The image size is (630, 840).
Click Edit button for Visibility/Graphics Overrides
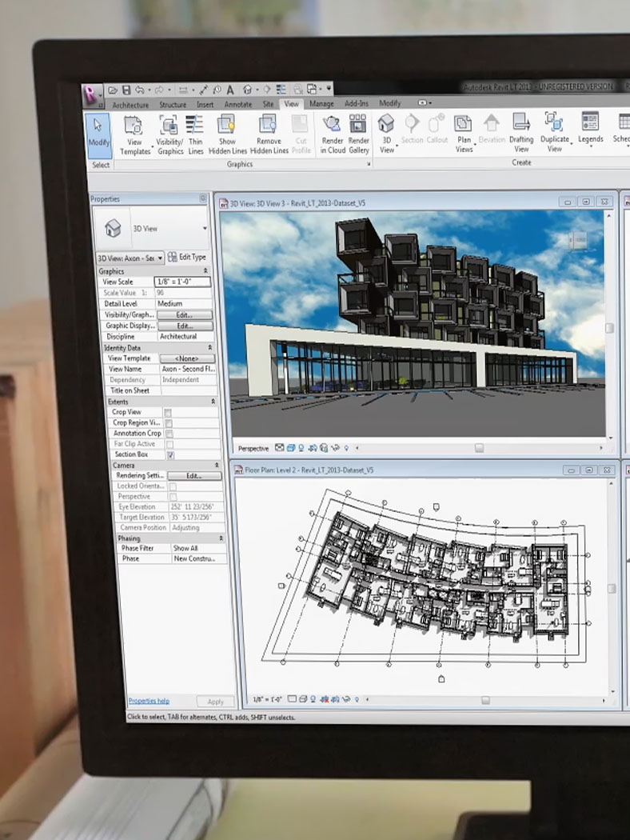(x=184, y=314)
